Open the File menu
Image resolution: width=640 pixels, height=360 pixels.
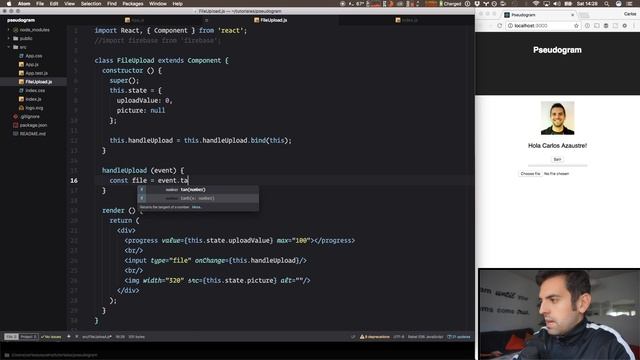coord(40,4)
